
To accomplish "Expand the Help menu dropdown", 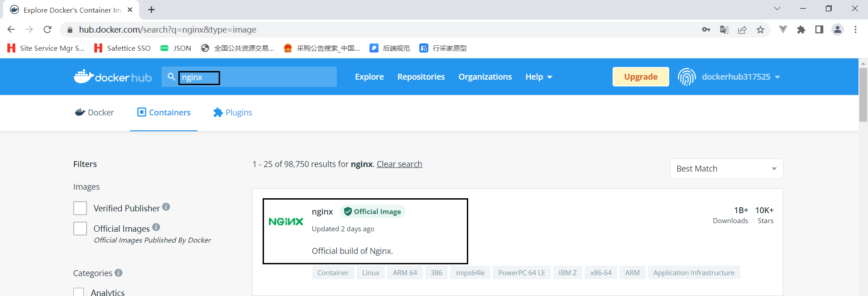I will point(539,77).
